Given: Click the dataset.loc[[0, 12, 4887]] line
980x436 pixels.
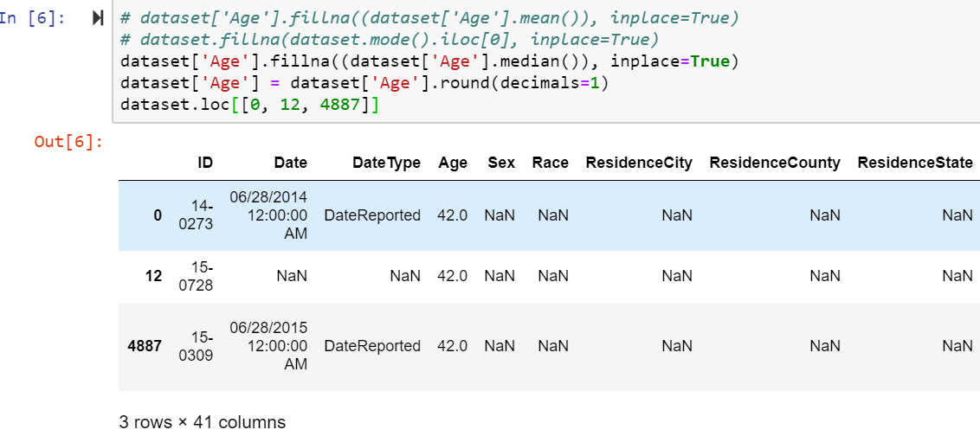Looking at the screenshot, I should point(251,105).
